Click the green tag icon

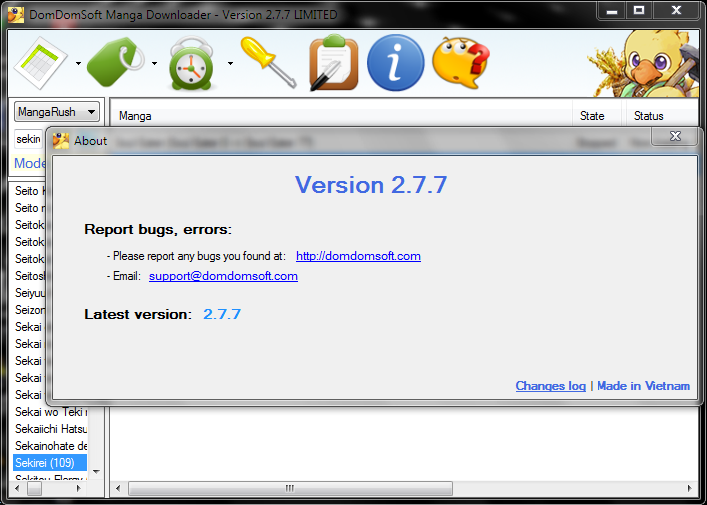tap(115, 63)
